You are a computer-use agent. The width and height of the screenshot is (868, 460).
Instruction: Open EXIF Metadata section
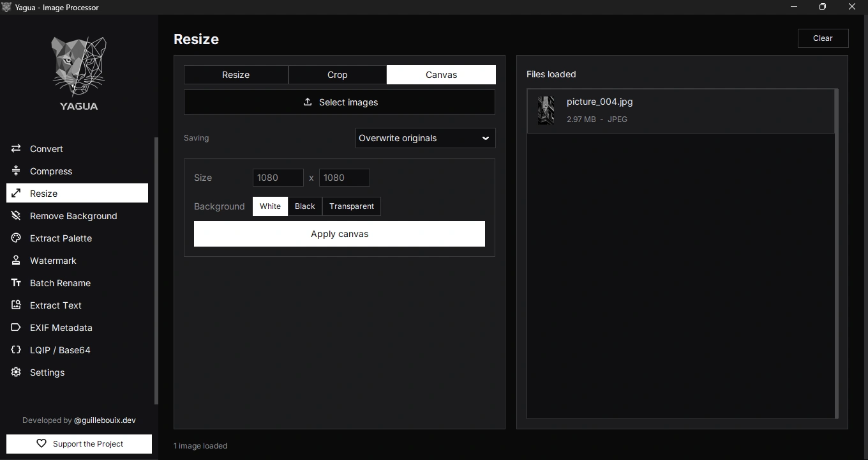coord(77,327)
